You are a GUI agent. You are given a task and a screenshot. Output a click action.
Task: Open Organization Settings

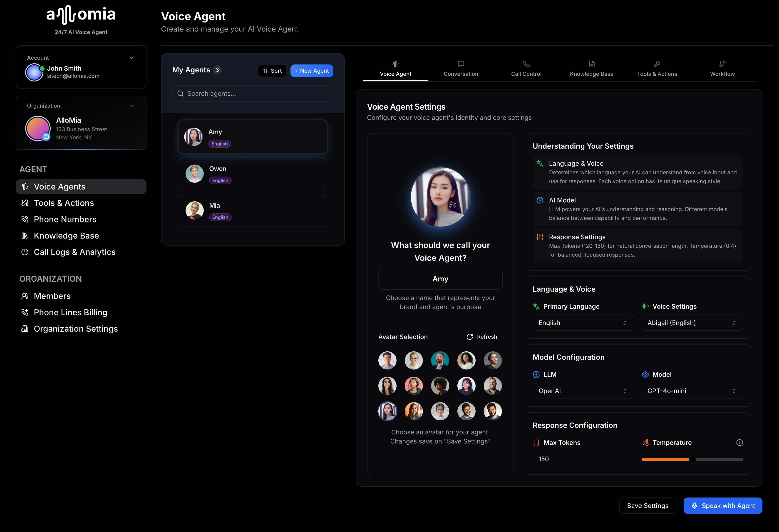(x=75, y=329)
